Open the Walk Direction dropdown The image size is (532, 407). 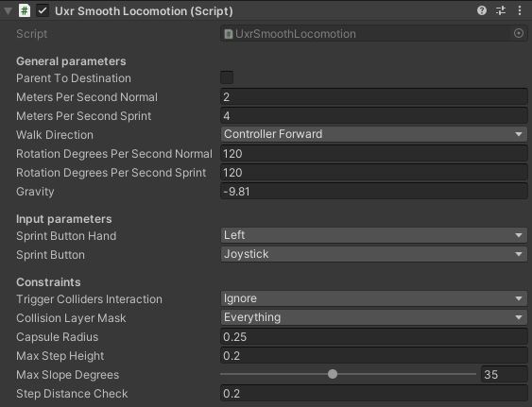(374, 134)
